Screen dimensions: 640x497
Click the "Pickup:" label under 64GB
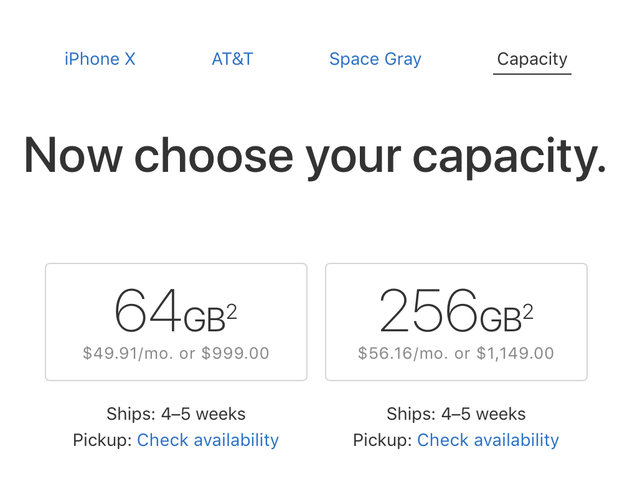[x=103, y=440]
